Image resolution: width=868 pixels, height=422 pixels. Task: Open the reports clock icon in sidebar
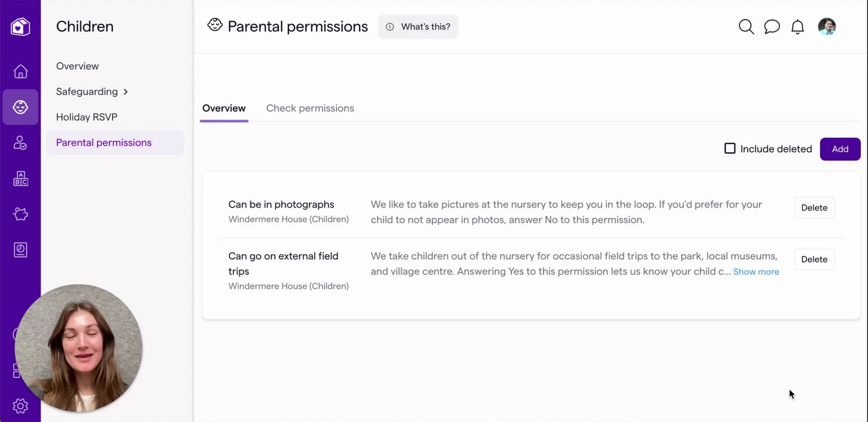point(21,250)
